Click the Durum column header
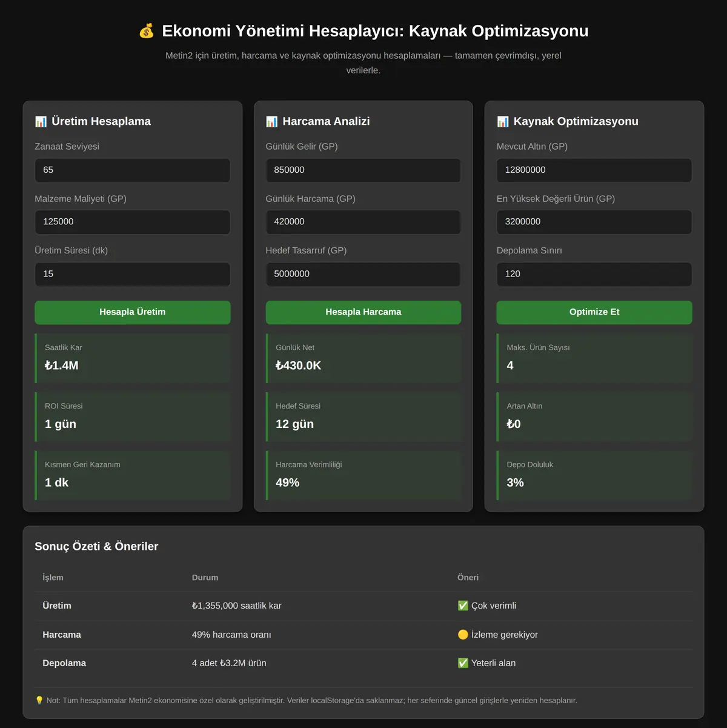This screenshot has width=727, height=728. (205, 578)
